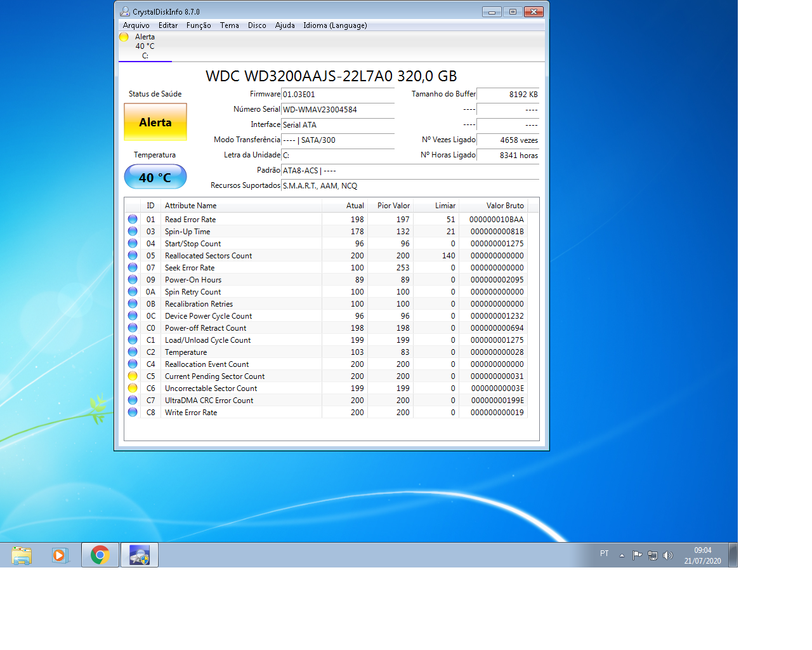Click the status icon for Recalibration Retries

click(133, 303)
